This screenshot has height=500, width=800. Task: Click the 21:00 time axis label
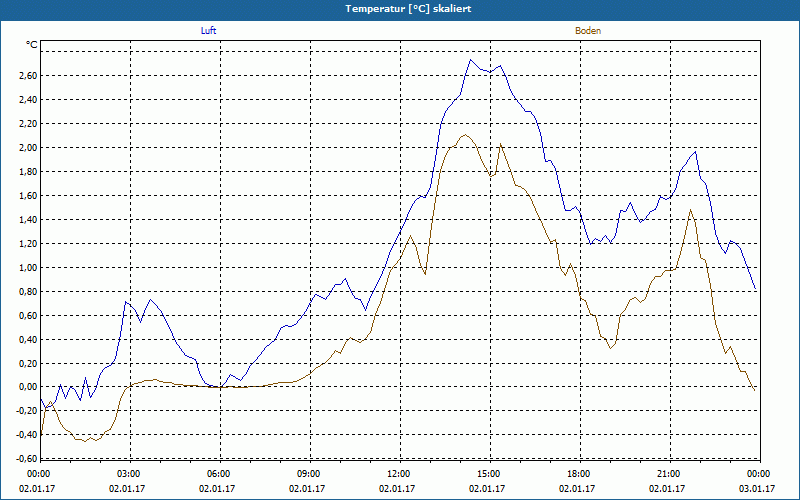[x=670, y=474]
